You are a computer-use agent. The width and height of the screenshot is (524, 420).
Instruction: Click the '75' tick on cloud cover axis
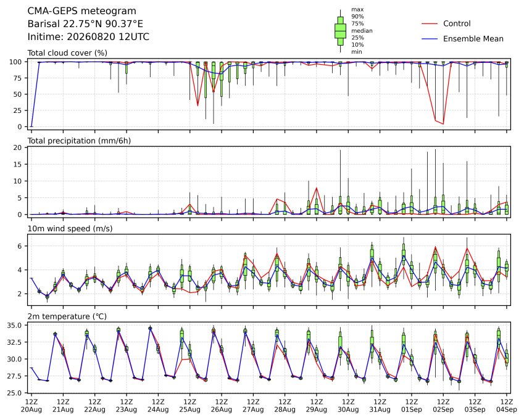click(18, 78)
